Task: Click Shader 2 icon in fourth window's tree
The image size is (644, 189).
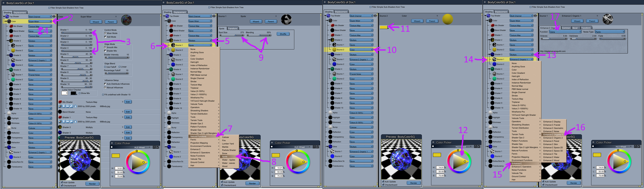Action: pyautogui.click(x=492, y=40)
